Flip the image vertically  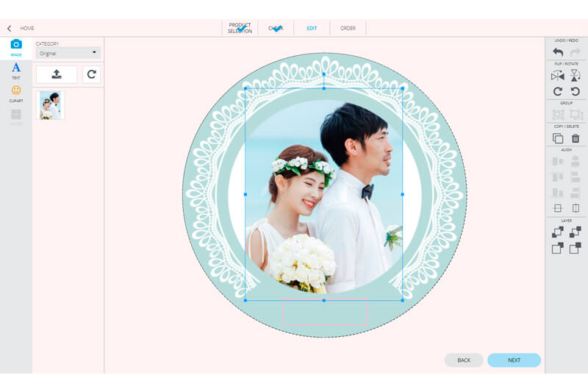[576, 76]
